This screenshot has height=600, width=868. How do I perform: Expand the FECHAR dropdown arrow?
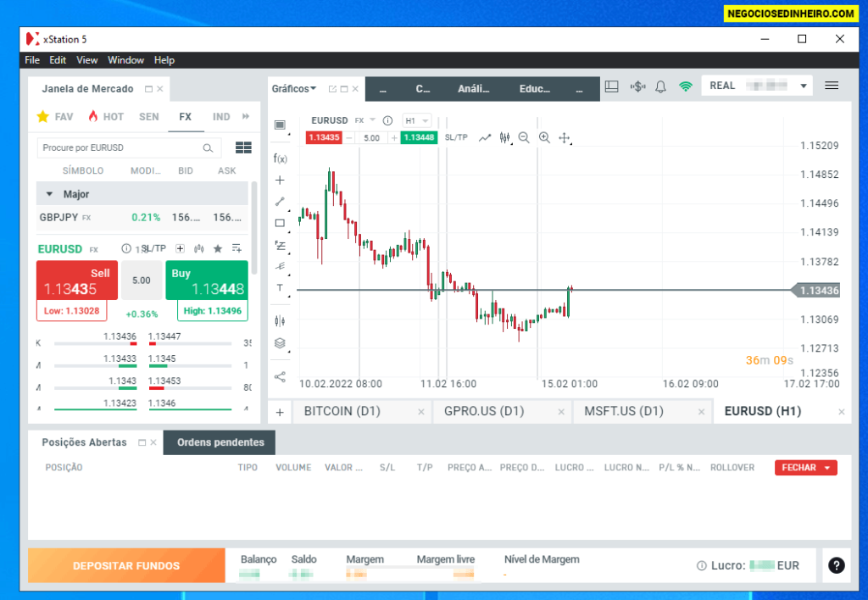coord(827,468)
